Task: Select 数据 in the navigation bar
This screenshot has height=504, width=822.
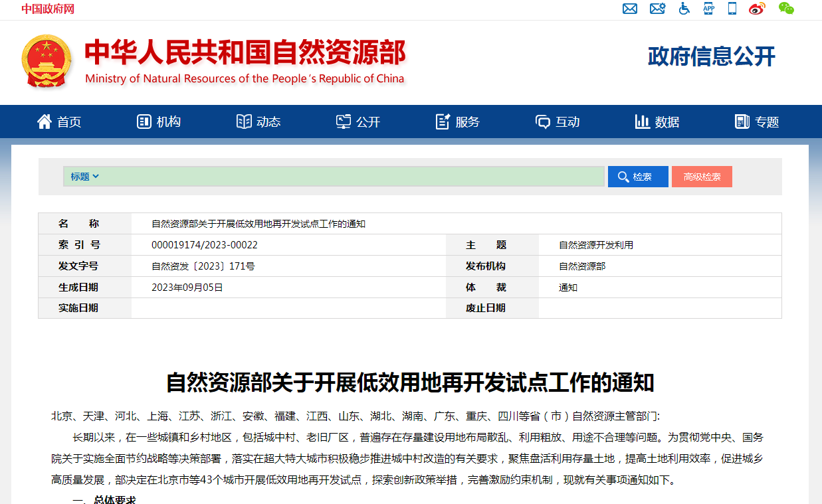Action: [657, 122]
